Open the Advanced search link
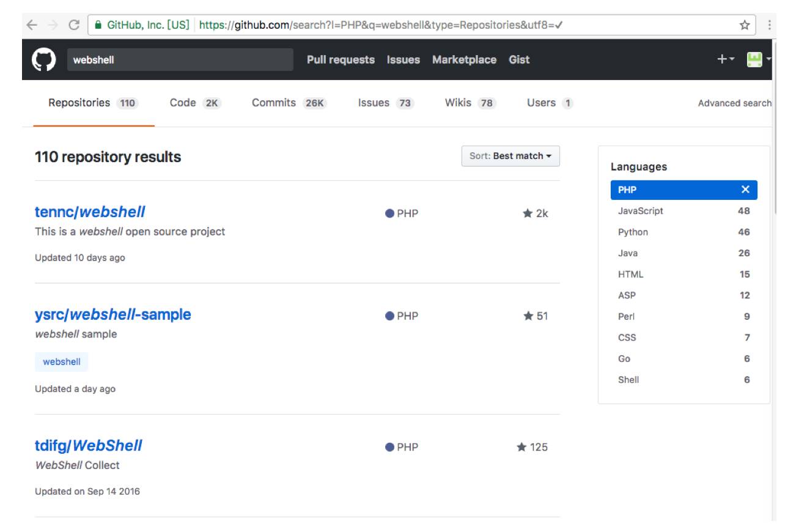 735,103
